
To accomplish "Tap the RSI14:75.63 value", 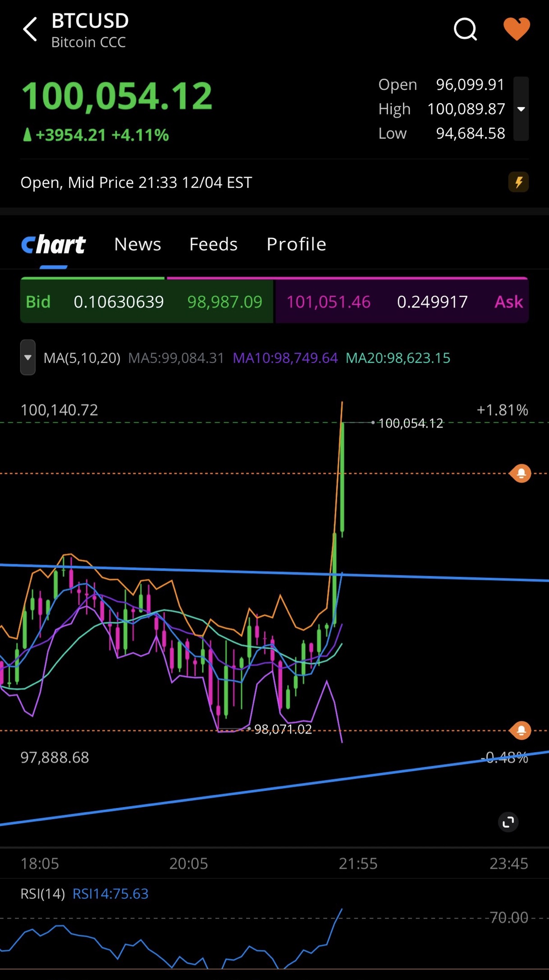I will 110,894.
